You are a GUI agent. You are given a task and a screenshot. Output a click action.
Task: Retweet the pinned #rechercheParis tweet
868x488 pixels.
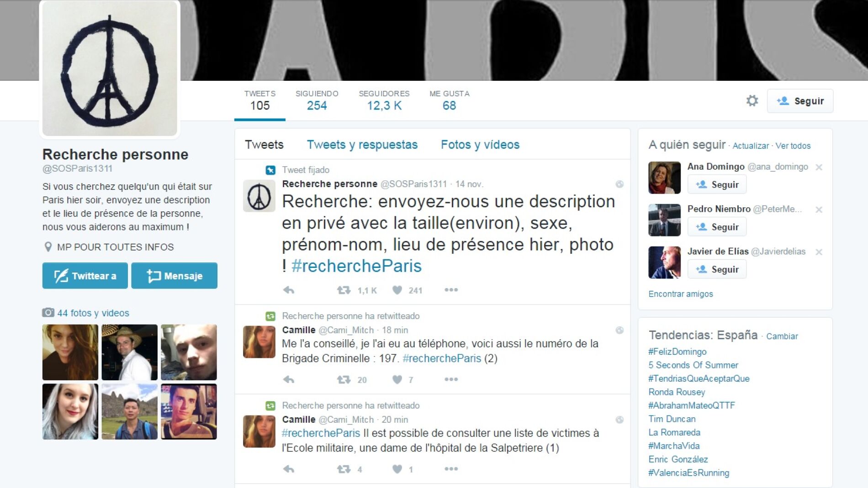pyautogui.click(x=344, y=290)
